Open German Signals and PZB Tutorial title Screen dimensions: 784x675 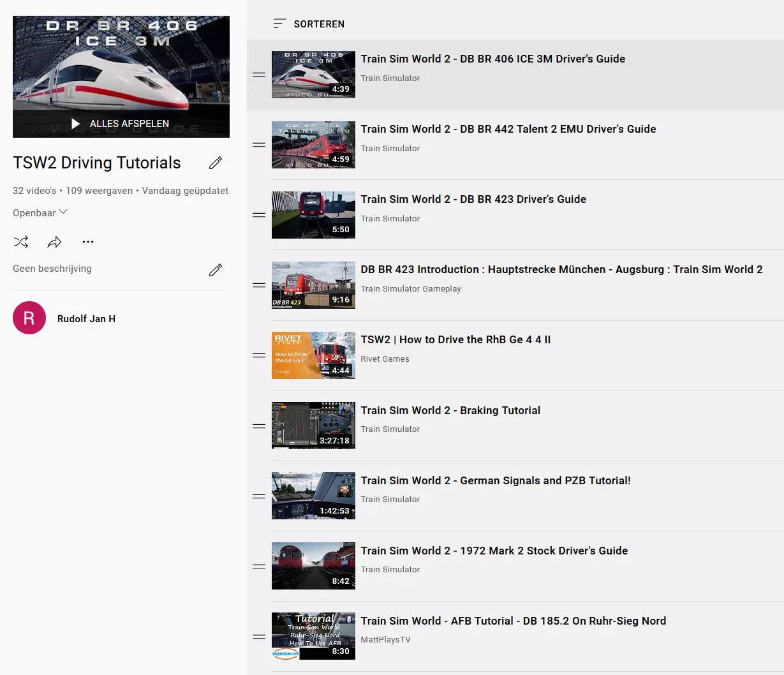496,480
